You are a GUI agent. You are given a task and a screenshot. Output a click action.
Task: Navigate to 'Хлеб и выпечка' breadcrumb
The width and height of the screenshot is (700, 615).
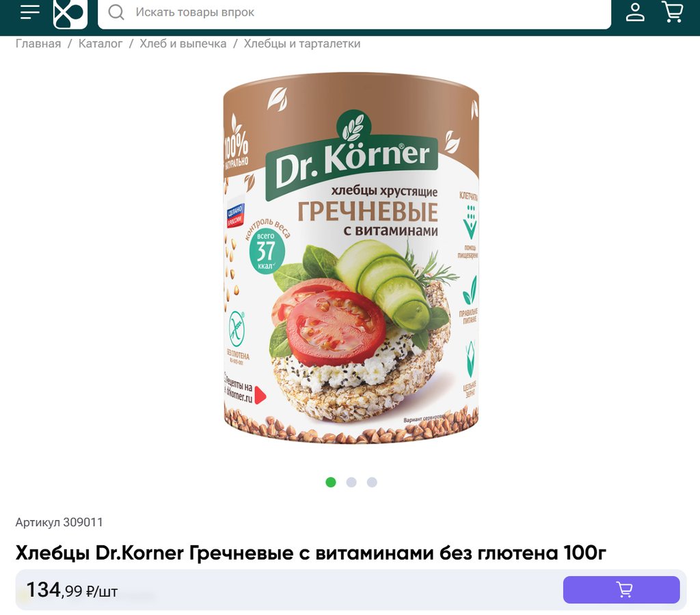click(x=183, y=44)
